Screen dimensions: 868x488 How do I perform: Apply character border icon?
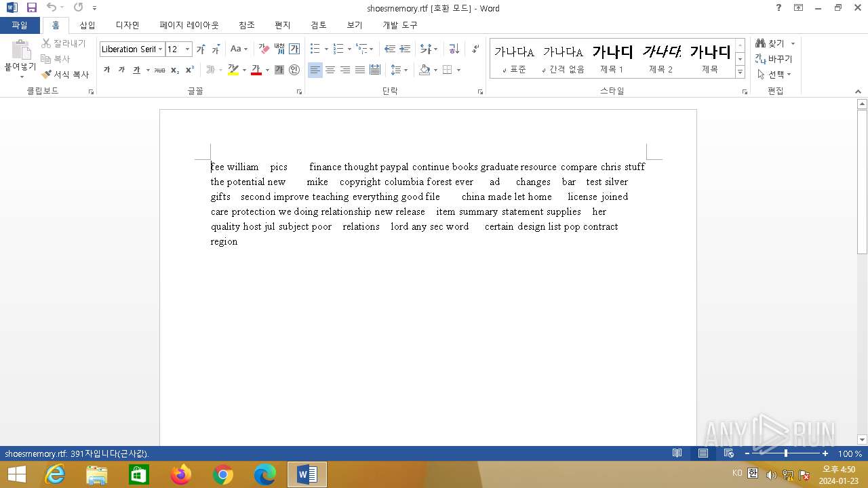tap(294, 49)
